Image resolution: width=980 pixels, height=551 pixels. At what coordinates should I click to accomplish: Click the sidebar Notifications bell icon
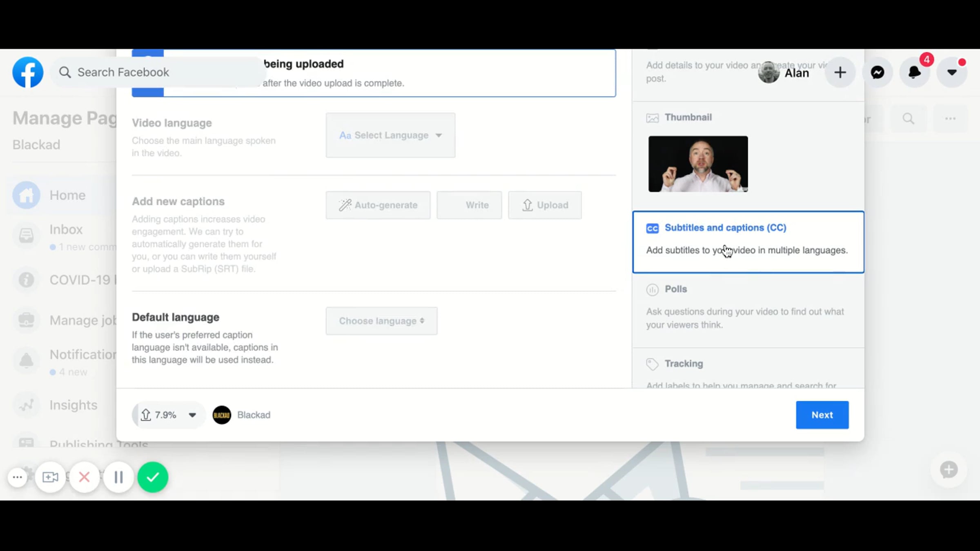coord(27,361)
